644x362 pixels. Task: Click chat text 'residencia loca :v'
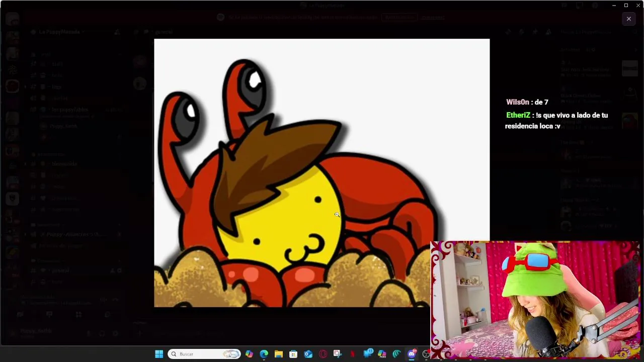click(x=533, y=126)
